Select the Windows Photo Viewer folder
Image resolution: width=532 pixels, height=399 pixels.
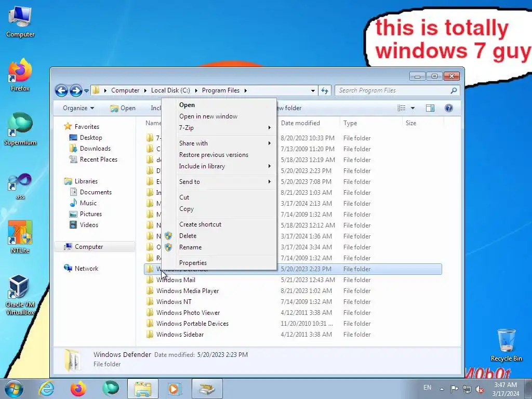(188, 312)
